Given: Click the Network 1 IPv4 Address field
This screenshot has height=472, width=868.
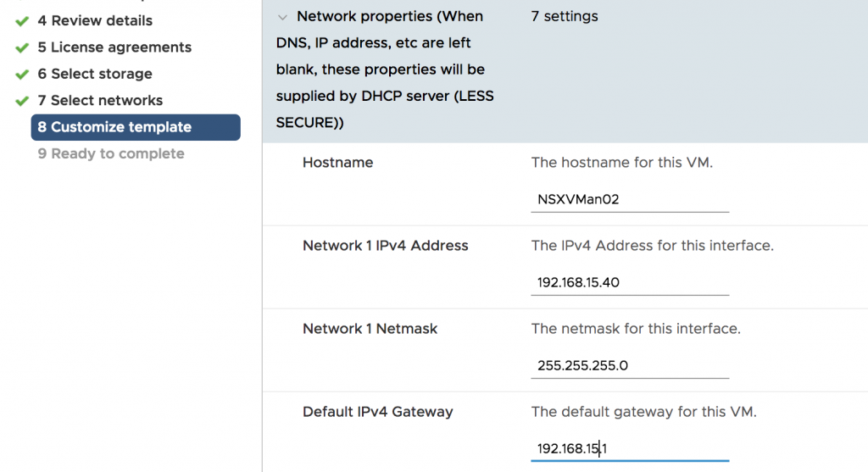Looking at the screenshot, I should point(630,283).
